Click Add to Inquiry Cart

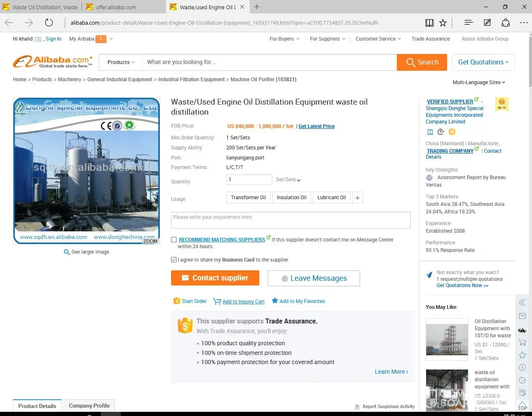[239, 301]
